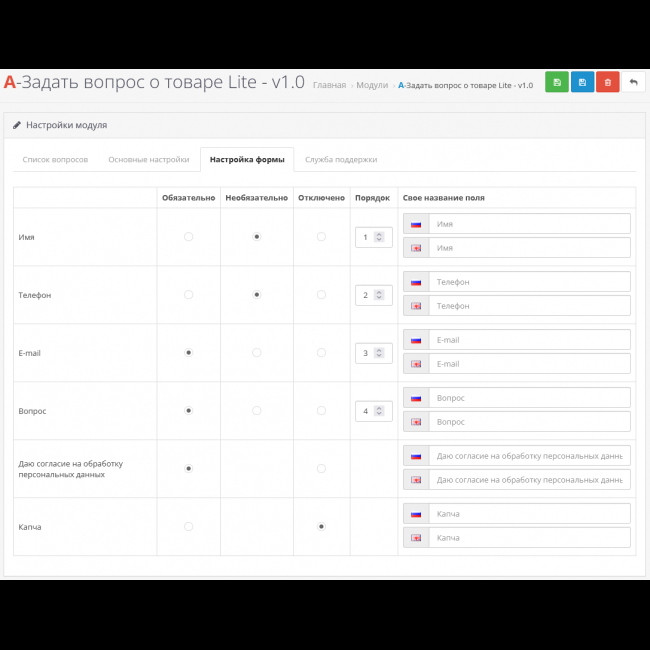Switch to the Список вопросов tab

(55, 160)
